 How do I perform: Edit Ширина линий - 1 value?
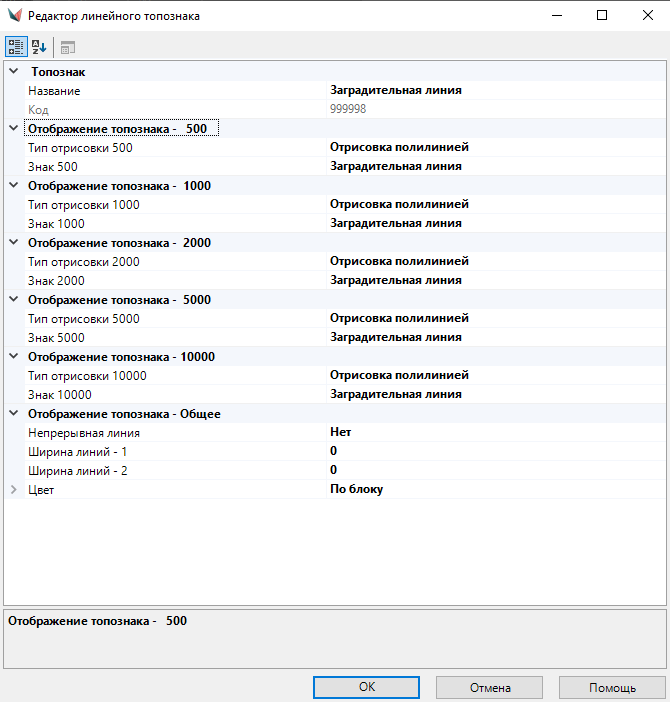[495, 452]
